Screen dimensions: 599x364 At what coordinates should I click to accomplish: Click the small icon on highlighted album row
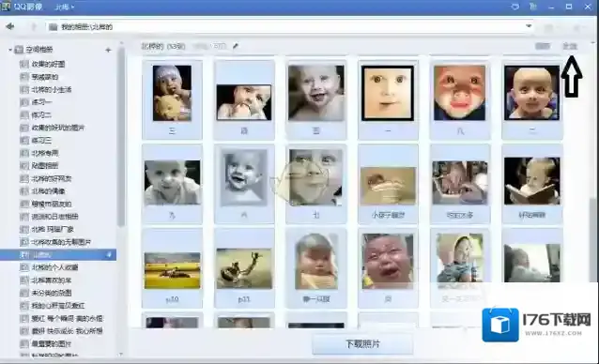tap(109, 255)
